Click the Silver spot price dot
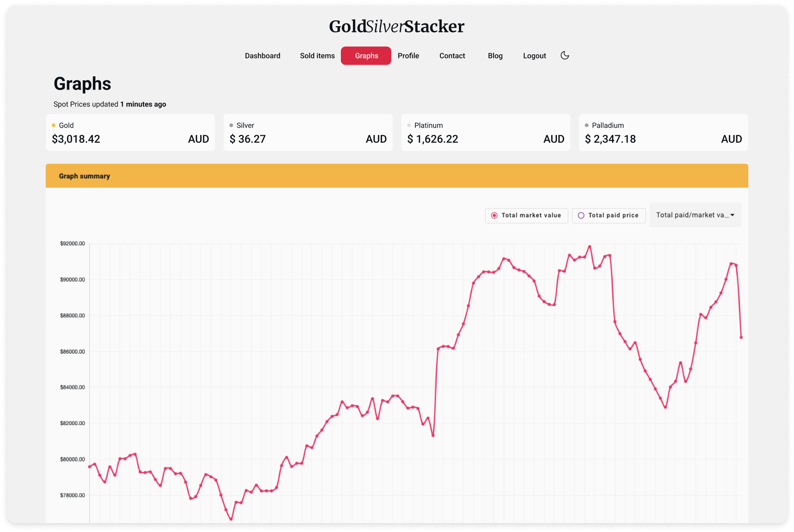 [231, 126]
